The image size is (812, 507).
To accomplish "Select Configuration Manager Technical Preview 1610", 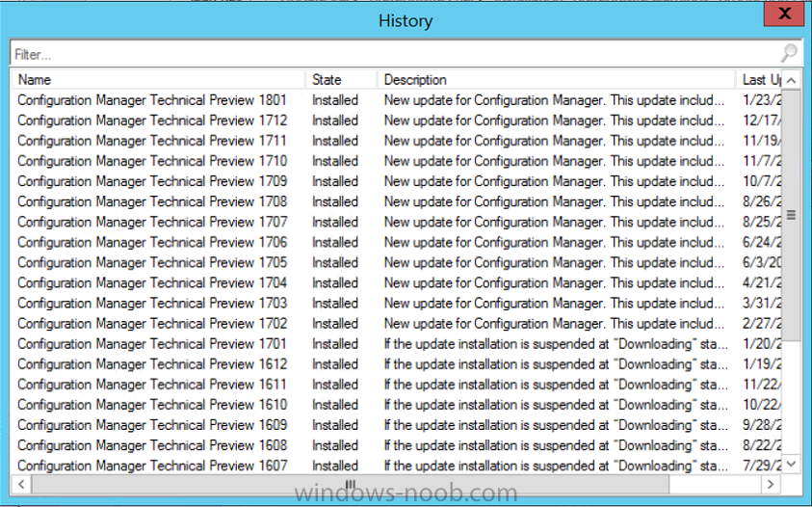I will pyautogui.click(x=152, y=405).
